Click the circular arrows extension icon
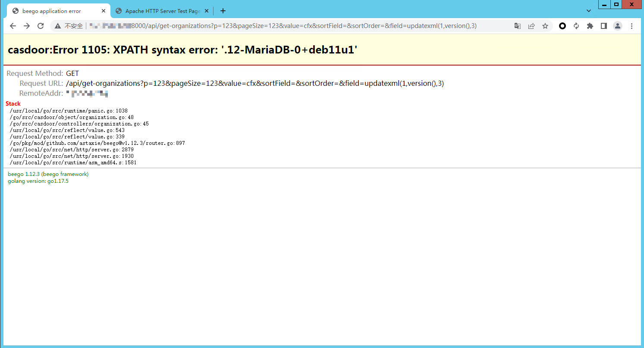Screen dimensions: 644x348 coord(576,26)
